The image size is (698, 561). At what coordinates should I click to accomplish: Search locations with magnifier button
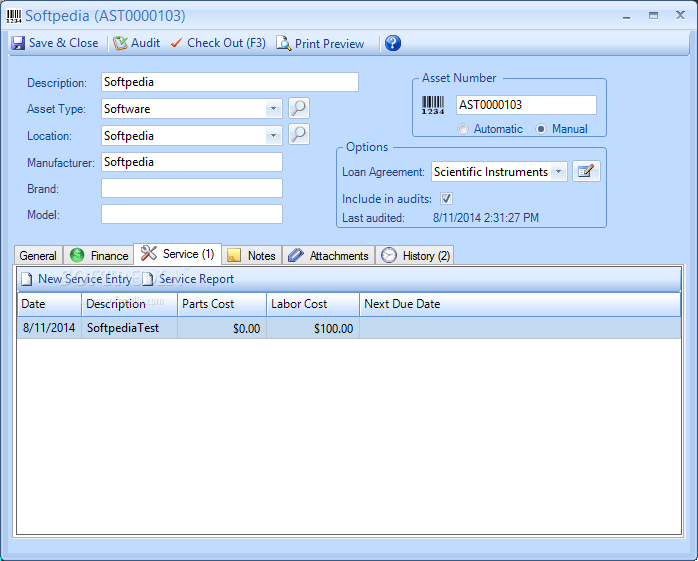pyautogui.click(x=299, y=135)
